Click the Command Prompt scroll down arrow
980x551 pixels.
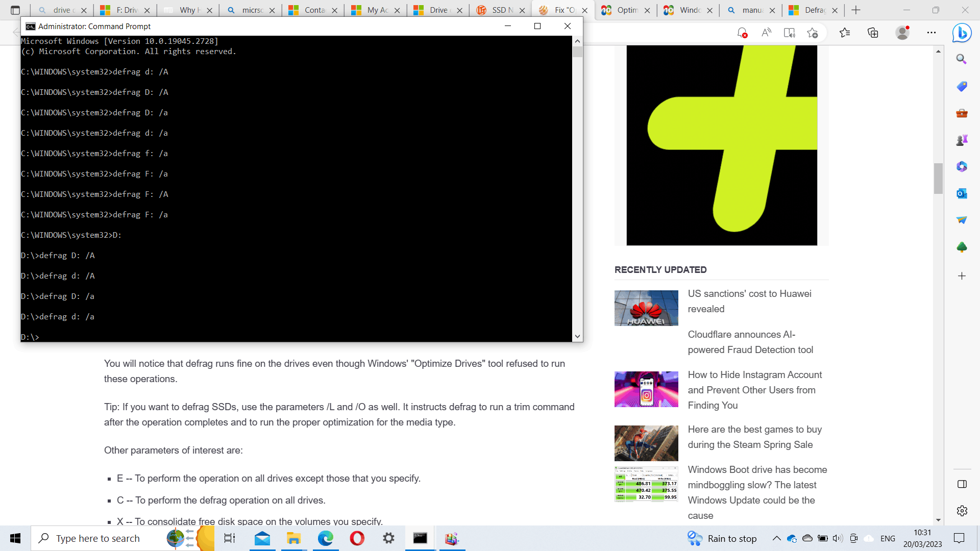(577, 336)
